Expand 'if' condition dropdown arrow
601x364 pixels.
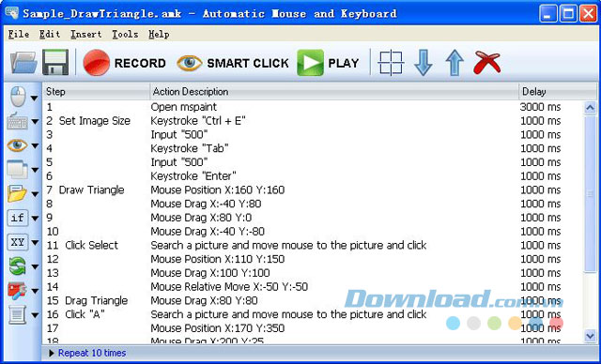pyautogui.click(x=35, y=219)
